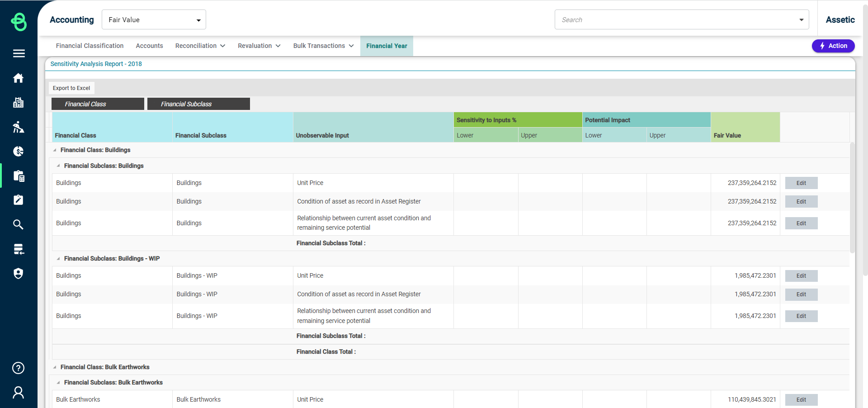
Task: Open the accounting clipboard sidebar icon
Action: pos(19,176)
